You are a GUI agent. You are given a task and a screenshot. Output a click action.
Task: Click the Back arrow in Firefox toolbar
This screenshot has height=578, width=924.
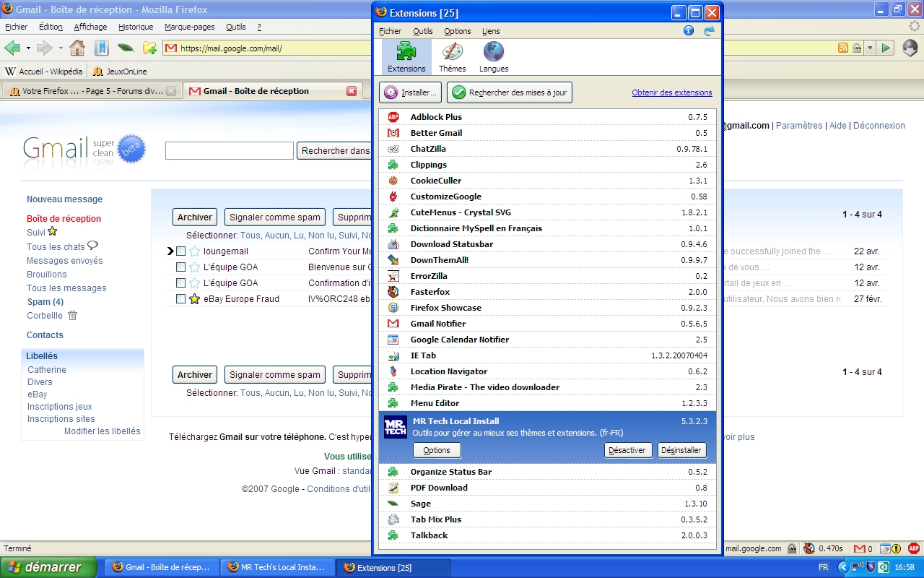pyautogui.click(x=12, y=48)
